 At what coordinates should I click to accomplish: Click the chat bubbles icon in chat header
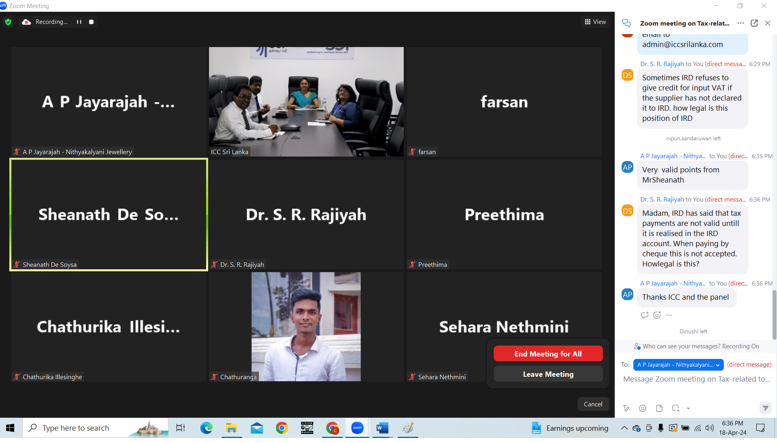pyautogui.click(x=626, y=23)
